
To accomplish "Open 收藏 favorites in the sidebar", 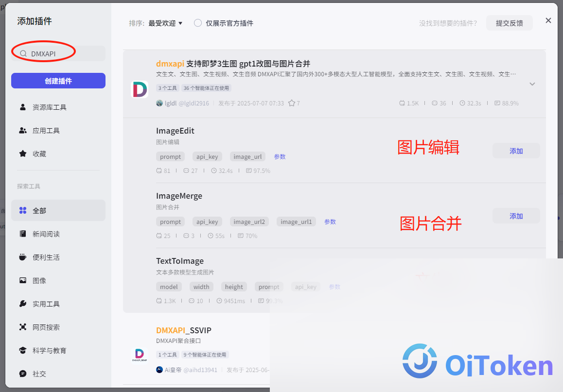I will (x=58, y=154).
